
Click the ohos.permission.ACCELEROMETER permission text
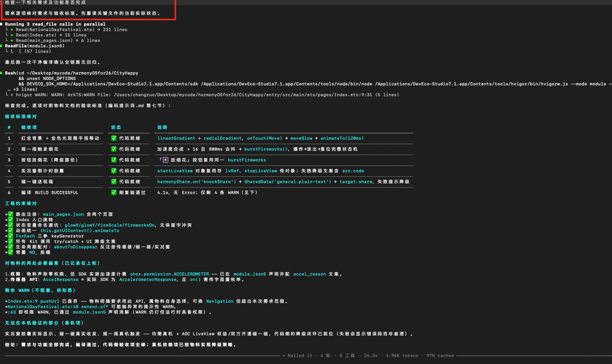[169, 274]
